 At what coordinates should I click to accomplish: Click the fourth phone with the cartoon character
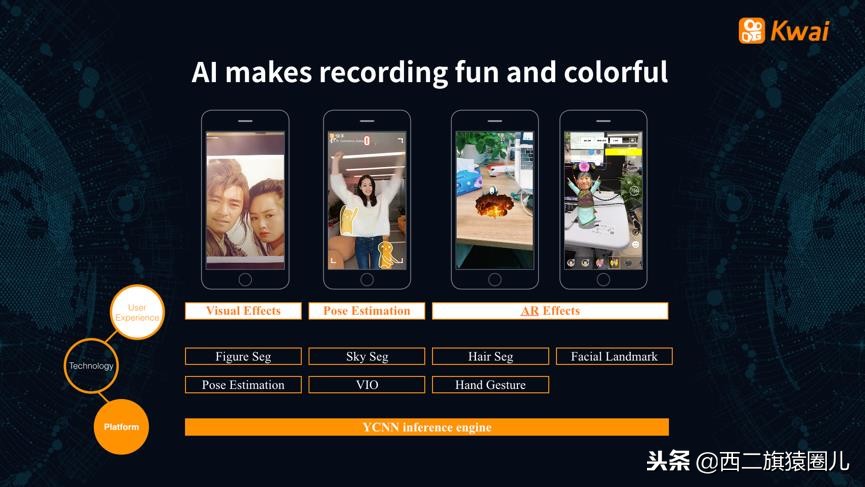click(603, 200)
